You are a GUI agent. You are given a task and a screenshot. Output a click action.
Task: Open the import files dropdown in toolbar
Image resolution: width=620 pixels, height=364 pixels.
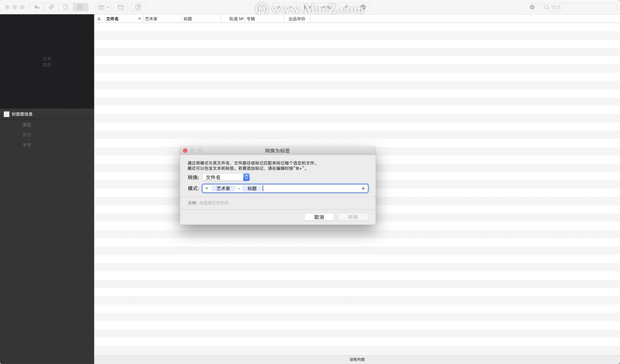[103, 7]
